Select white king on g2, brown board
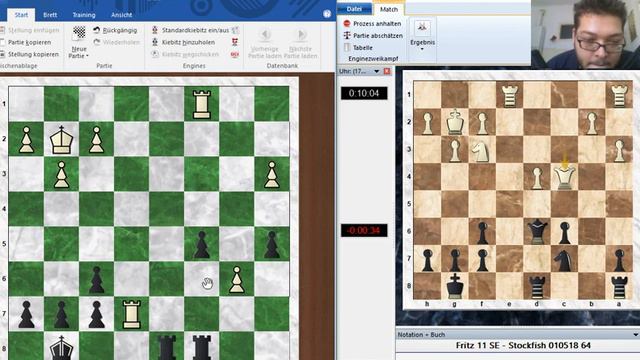Image resolution: width=640 pixels, height=360 pixels. pos(454,122)
